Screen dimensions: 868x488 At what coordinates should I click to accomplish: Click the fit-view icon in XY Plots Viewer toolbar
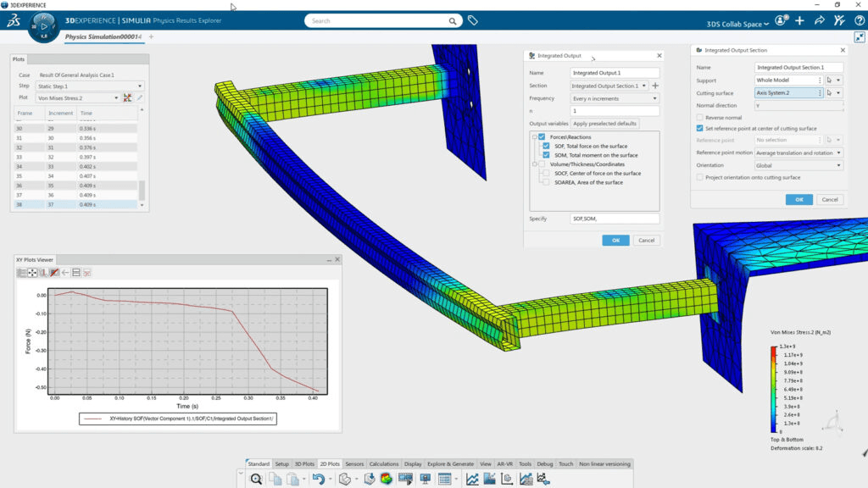click(x=31, y=273)
